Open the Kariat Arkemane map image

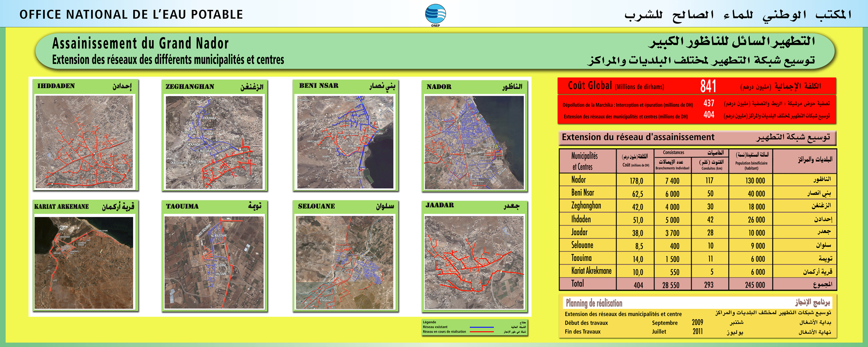coord(84,262)
